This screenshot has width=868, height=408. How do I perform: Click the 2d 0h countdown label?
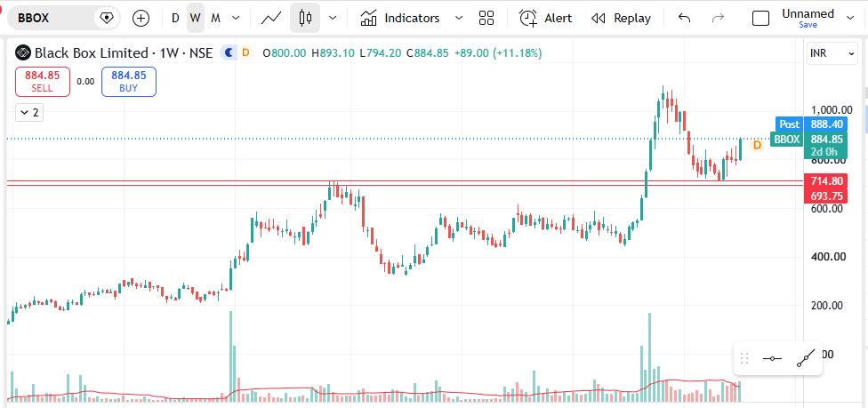[x=824, y=152]
